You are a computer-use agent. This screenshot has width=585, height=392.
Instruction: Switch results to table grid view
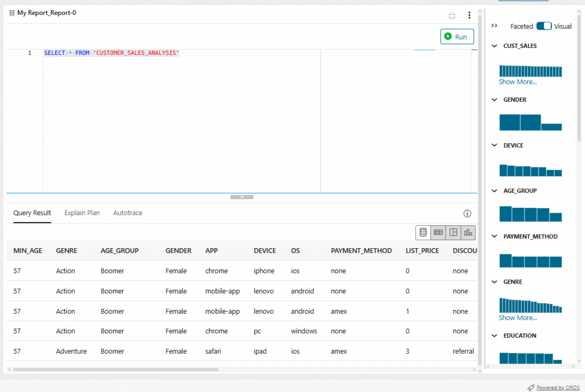[x=438, y=232]
